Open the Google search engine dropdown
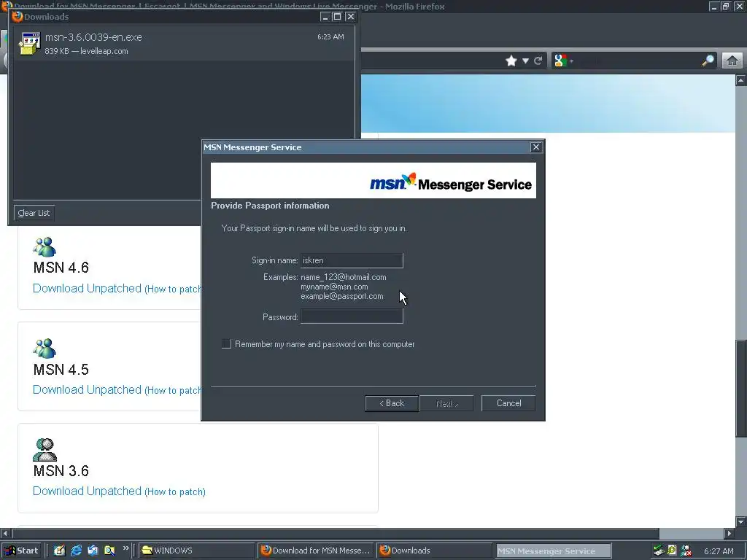The height and width of the screenshot is (560, 747). tap(563, 61)
